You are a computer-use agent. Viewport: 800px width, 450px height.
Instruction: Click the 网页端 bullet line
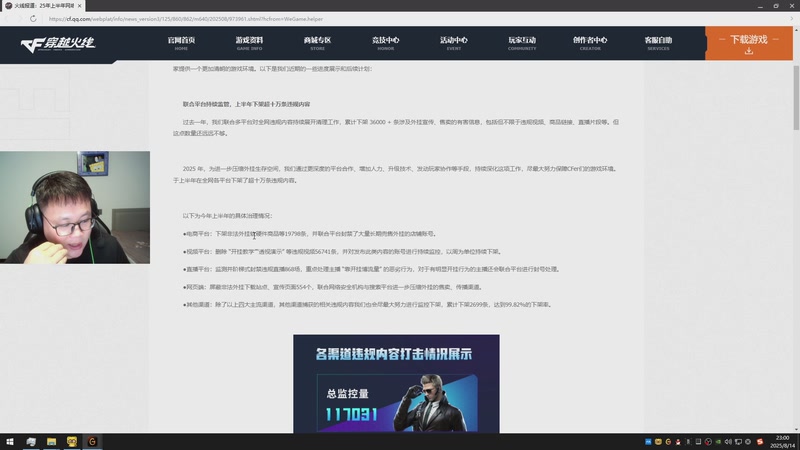[333, 287]
